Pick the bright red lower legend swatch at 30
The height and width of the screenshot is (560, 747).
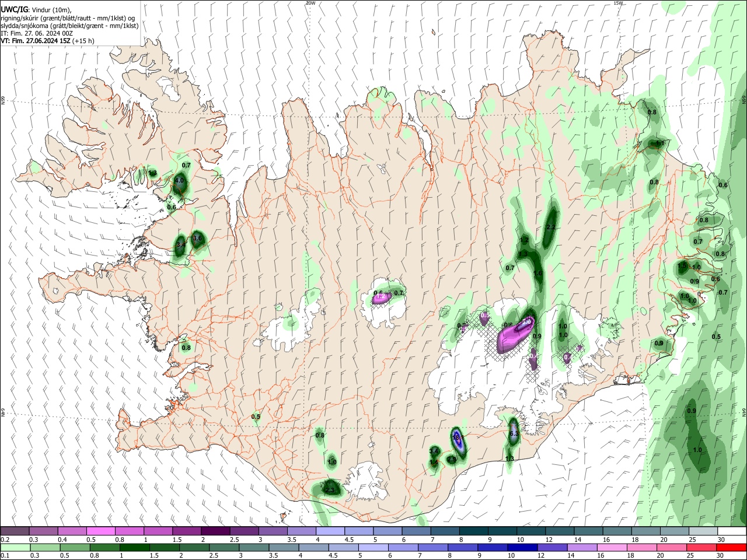[x=732, y=548]
